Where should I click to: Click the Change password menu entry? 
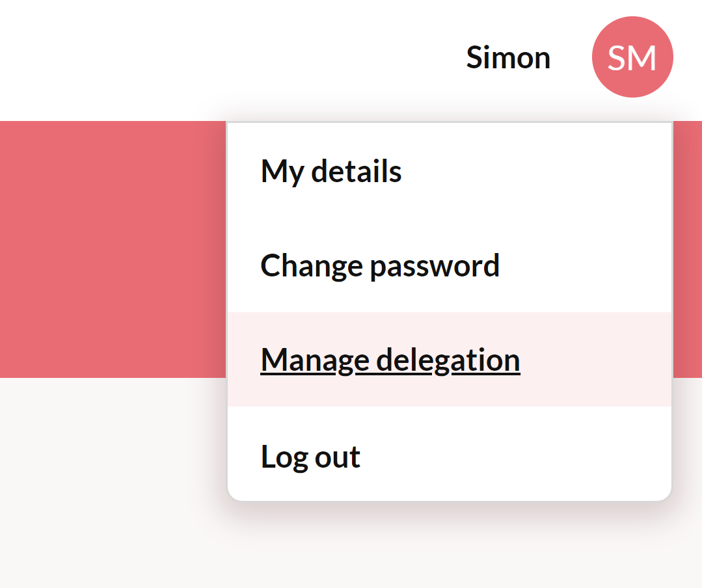380,266
